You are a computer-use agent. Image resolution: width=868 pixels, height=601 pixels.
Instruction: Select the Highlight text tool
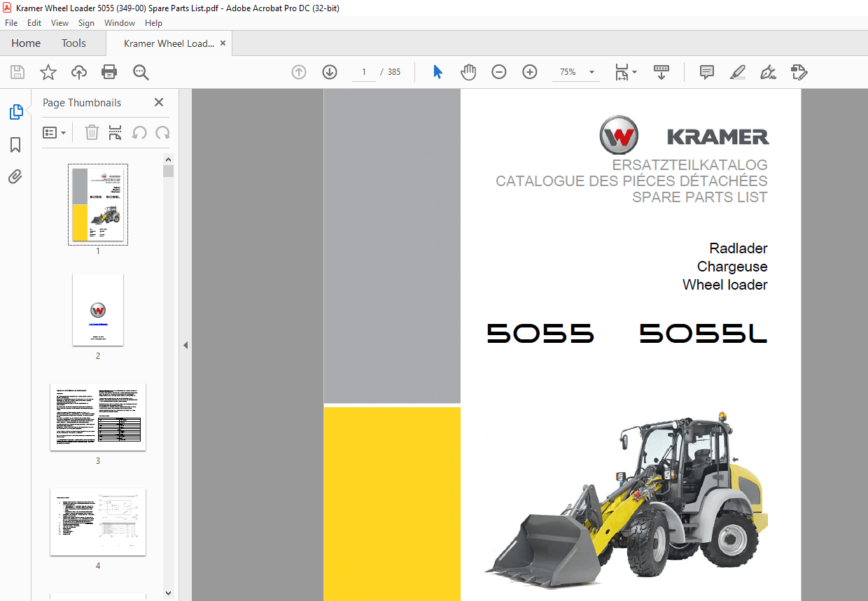[737, 72]
